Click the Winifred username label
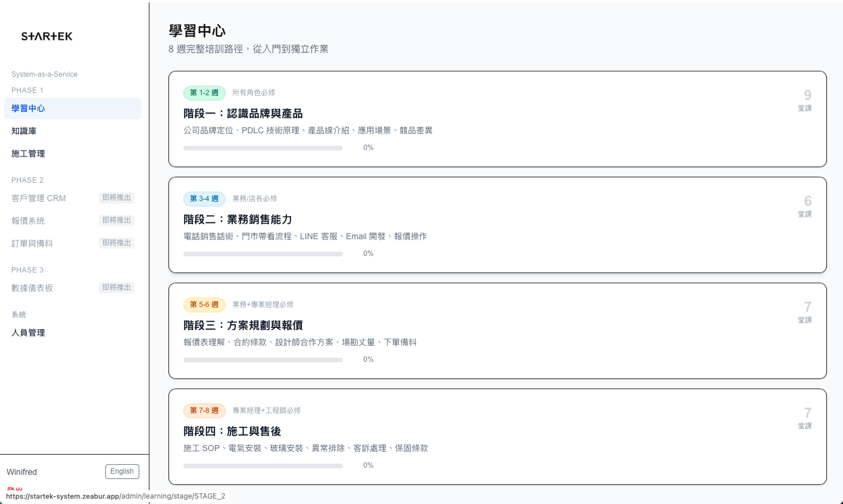 [21, 471]
